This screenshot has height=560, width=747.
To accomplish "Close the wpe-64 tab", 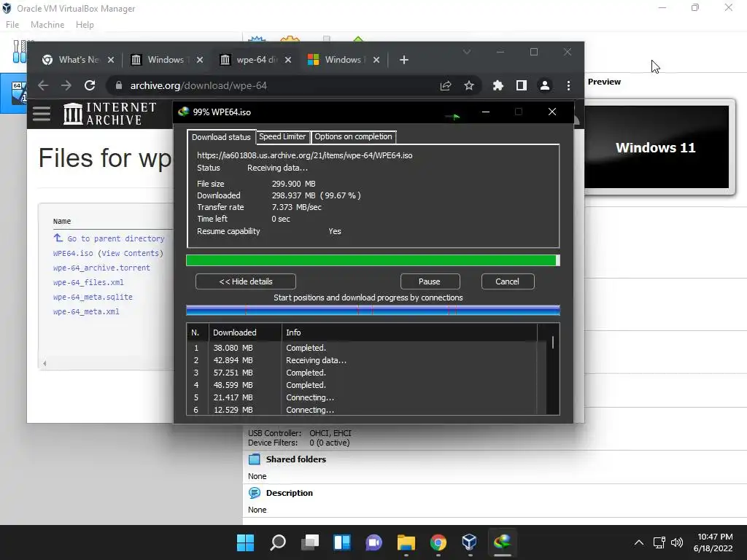I will pos(287,60).
